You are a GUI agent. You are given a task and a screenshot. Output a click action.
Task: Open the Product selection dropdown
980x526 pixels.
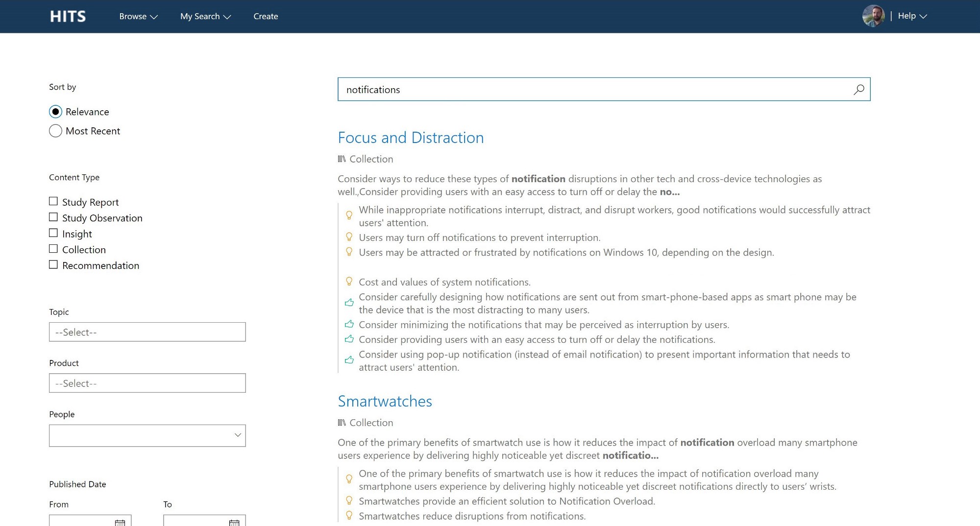(147, 383)
